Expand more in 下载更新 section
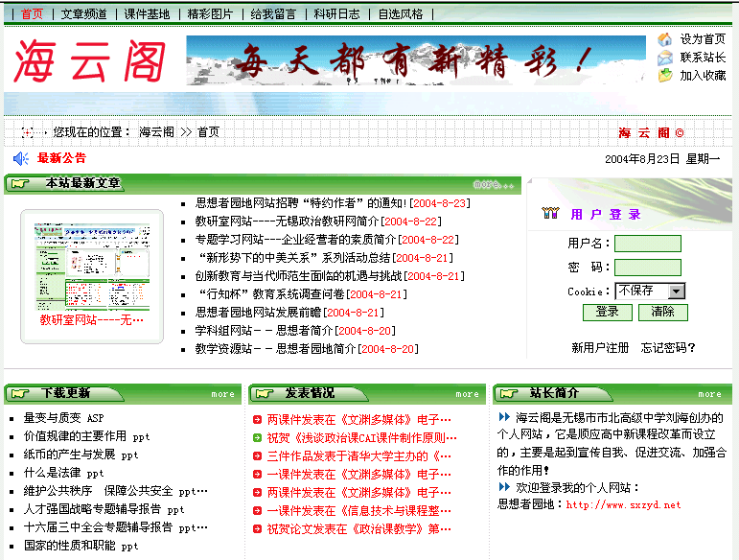This screenshot has height=560, width=739. pyautogui.click(x=222, y=394)
